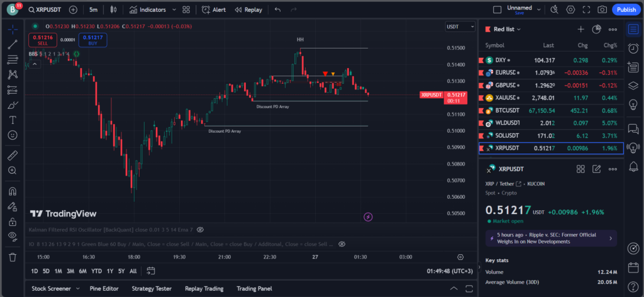The image size is (644, 297).
Task: Open the Fibonacci retracement tools
Action: (13, 60)
